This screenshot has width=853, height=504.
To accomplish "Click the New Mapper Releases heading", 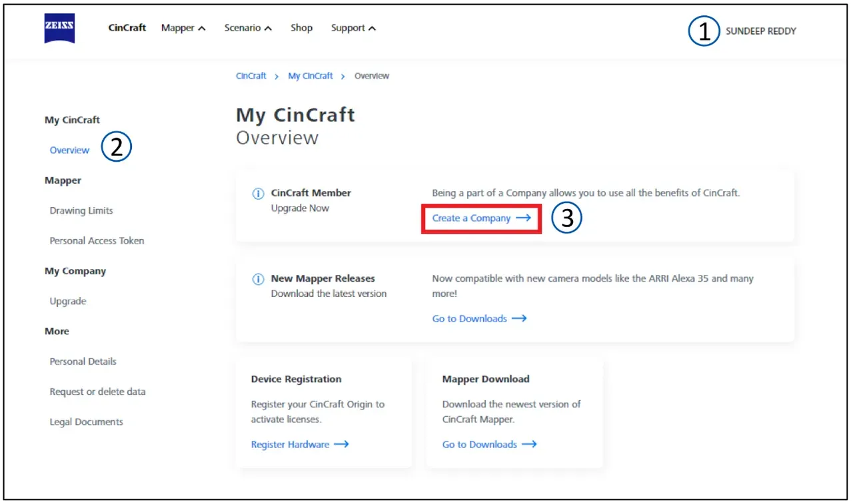I will point(323,279).
